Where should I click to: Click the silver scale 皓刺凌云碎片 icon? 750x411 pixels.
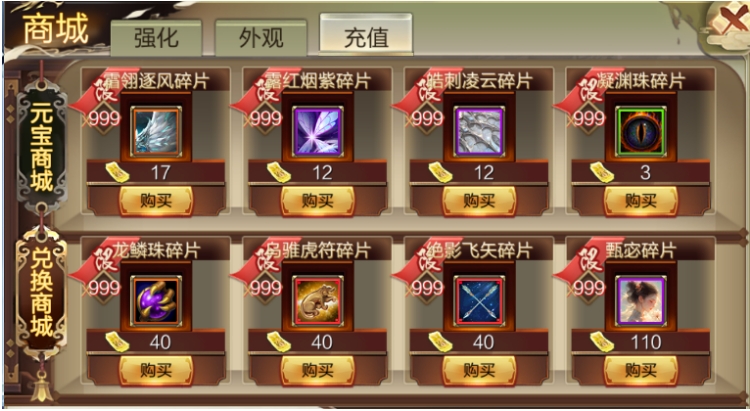[479, 132]
